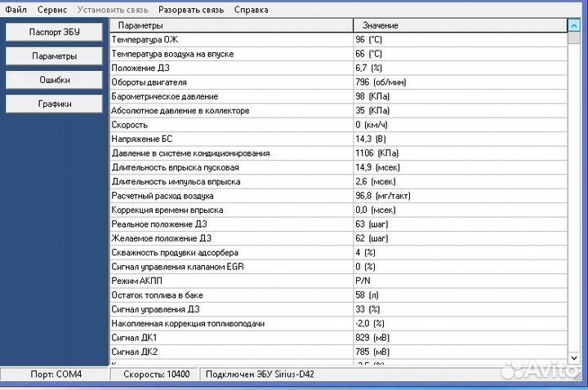Open the Сервис menu
This screenshot has width=588, height=390.
pos(52,10)
